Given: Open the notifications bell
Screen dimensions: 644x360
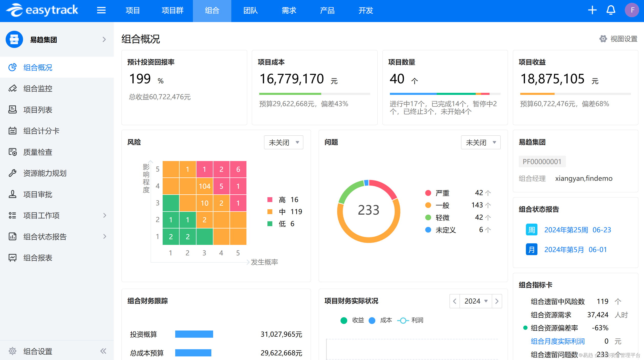Looking at the screenshot, I should pyautogui.click(x=611, y=10).
